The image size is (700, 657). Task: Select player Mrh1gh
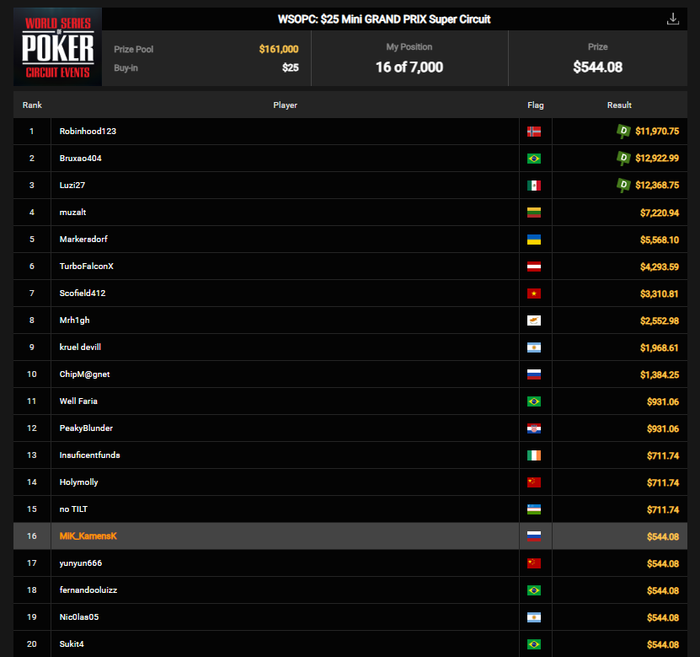(x=75, y=320)
